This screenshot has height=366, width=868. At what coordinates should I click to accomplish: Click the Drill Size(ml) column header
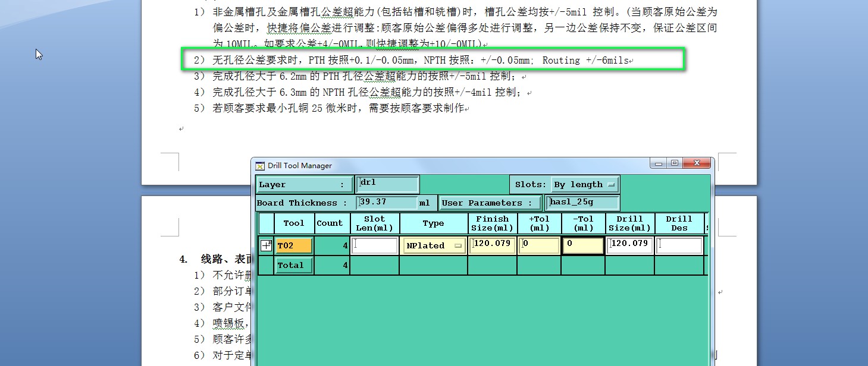(x=630, y=223)
